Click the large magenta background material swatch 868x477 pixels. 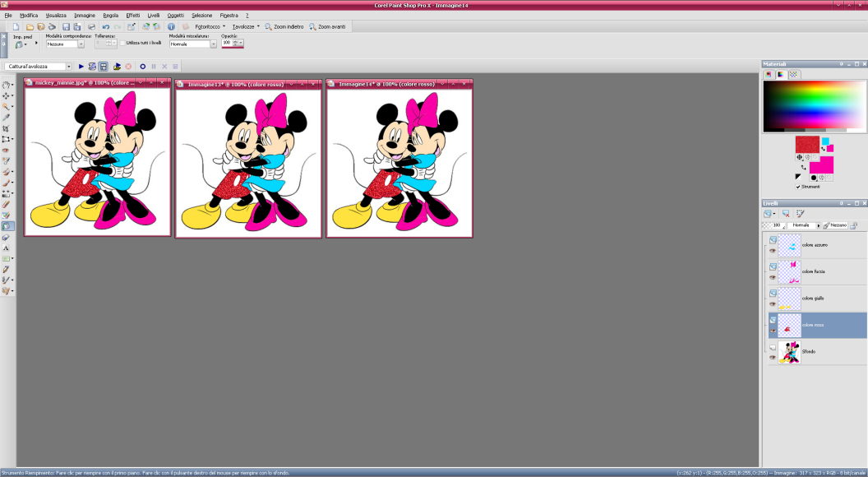(821, 165)
